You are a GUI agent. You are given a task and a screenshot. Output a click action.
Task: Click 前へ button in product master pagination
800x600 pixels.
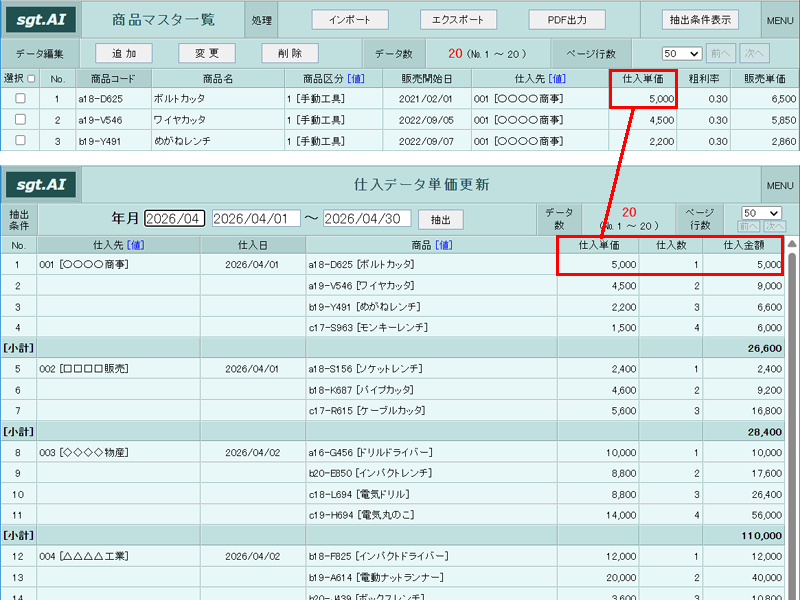pos(720,54)
